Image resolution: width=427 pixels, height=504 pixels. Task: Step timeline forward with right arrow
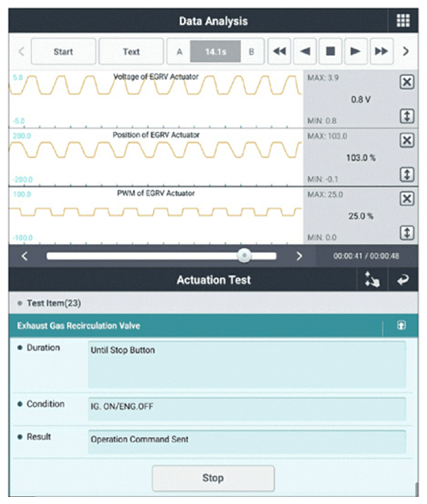(299, 256)
